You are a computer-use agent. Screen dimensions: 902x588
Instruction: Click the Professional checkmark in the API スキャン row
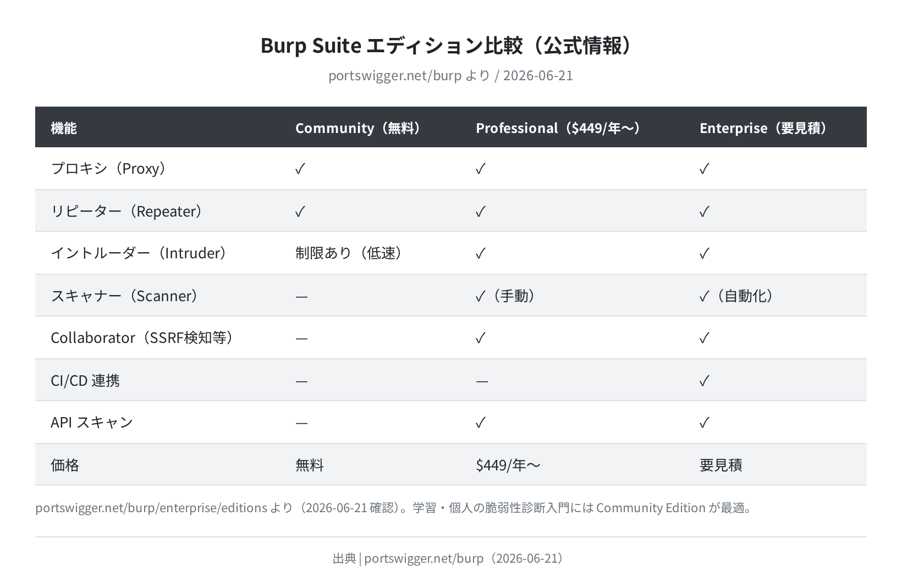[x=480, y=423]
